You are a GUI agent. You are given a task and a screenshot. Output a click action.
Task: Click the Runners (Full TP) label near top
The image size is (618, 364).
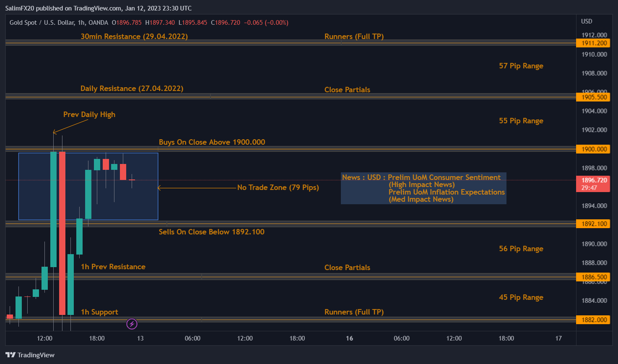tap(354, 36)
